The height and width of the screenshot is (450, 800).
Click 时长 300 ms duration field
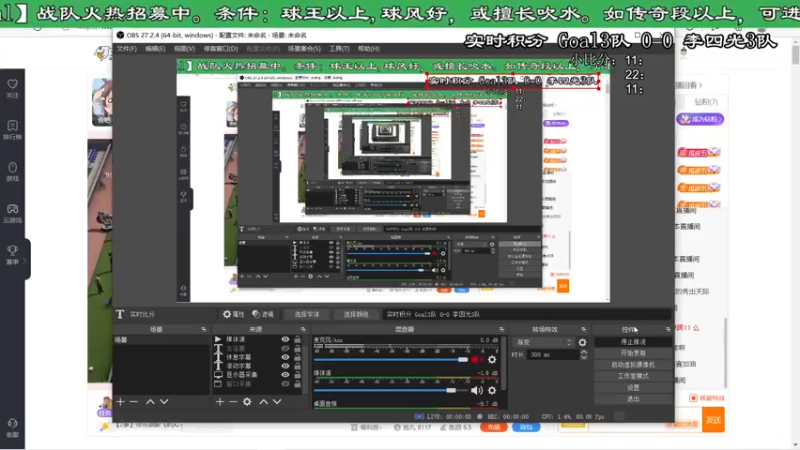click(553, 355)
